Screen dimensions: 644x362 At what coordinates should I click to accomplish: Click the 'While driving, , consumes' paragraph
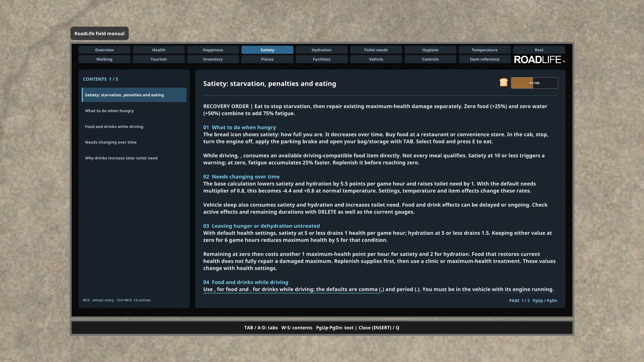(374, 159)
